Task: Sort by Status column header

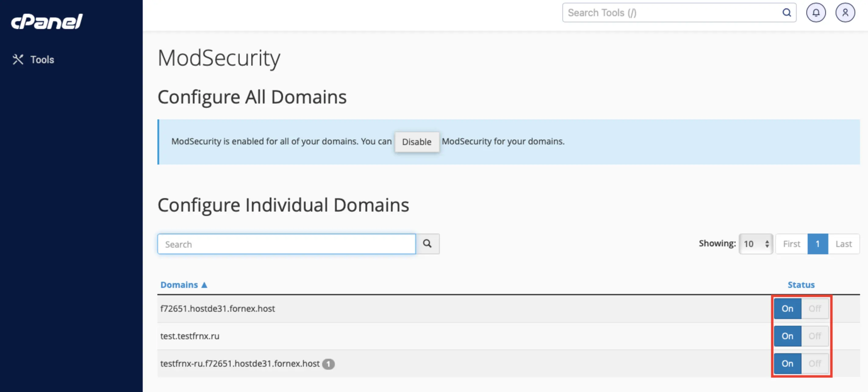Action: click(x=801, y=285)
